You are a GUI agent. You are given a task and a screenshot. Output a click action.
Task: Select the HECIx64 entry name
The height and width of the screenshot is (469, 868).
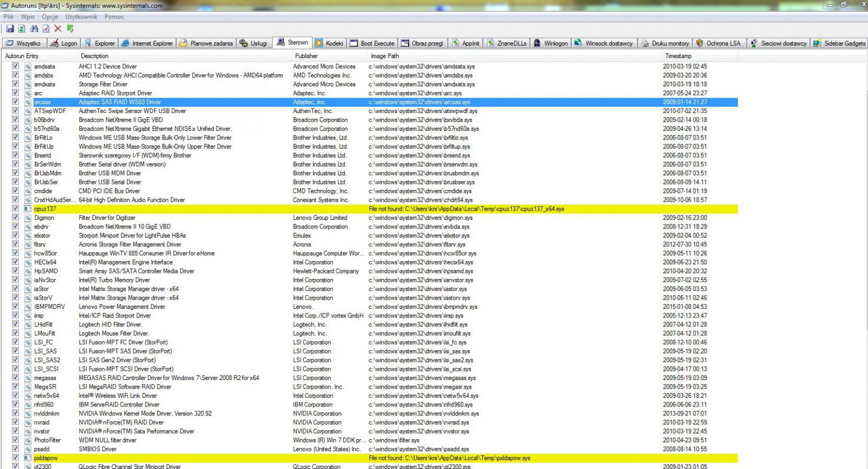click(45, 262)
